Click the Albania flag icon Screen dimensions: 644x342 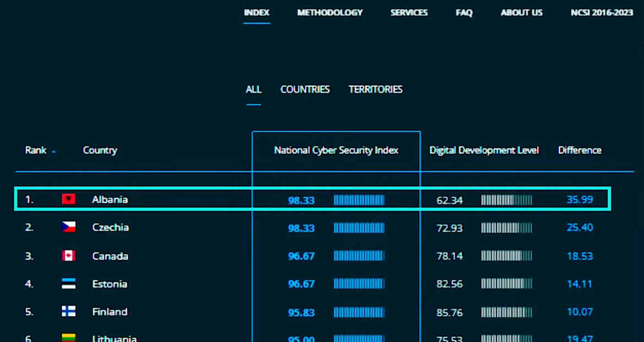[x=69, y=199]
